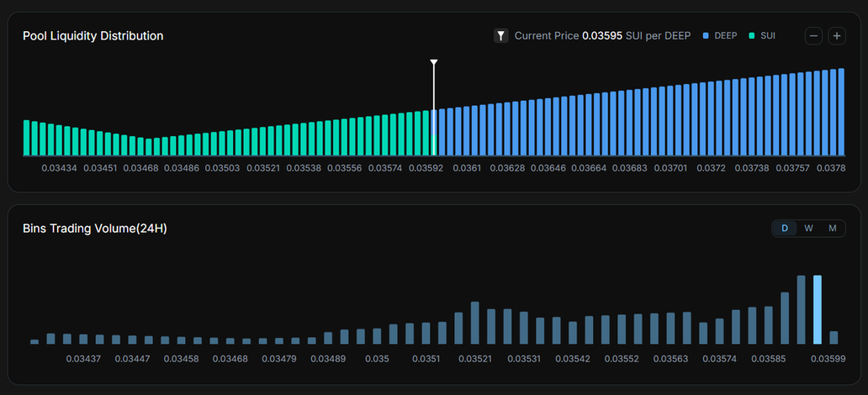
Task: Click the green SUI legend square
Action: [752, 36]
